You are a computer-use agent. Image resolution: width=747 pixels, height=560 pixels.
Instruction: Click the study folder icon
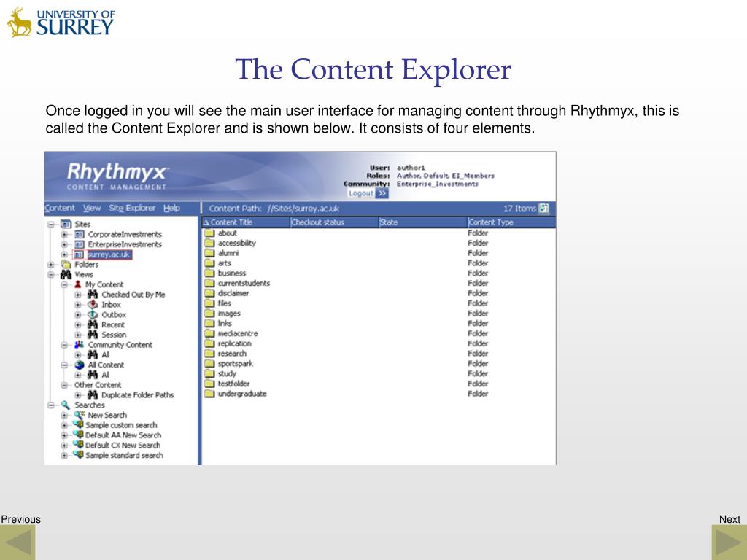click(209, 374)
